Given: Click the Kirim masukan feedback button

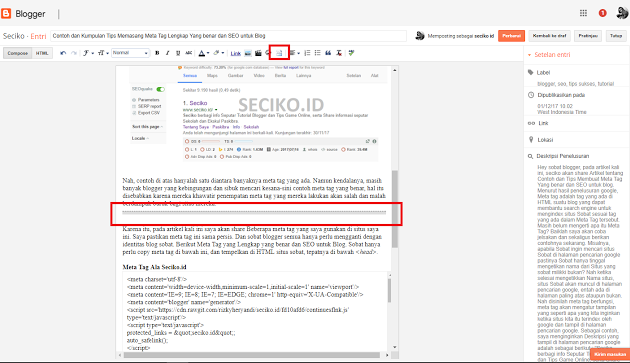Looking at the screenshot, I should point(610,354).
